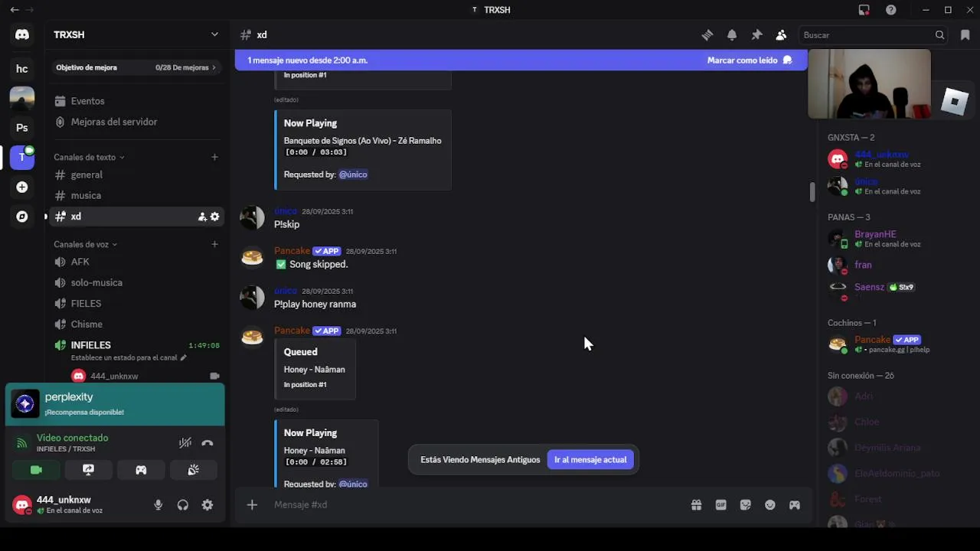Viewport: 980px width, 551px height.
Task: Open webcam video thumbnail overlay
Action: (870, 84)
